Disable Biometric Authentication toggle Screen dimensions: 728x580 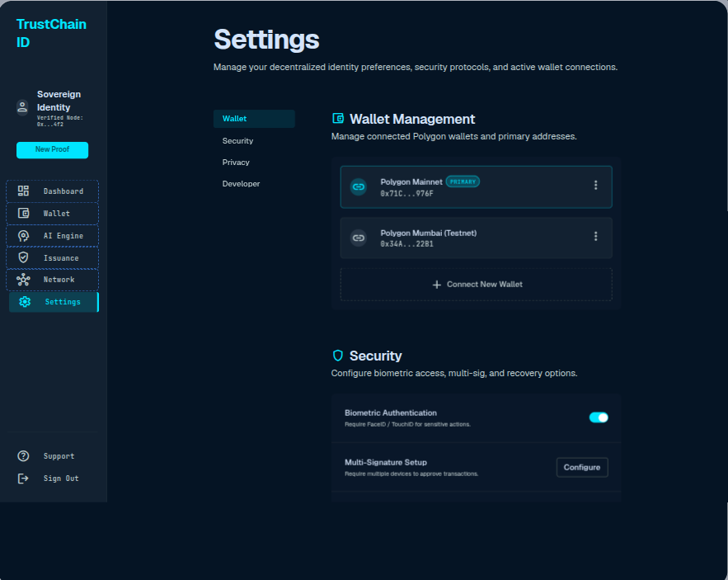point(599,417)
